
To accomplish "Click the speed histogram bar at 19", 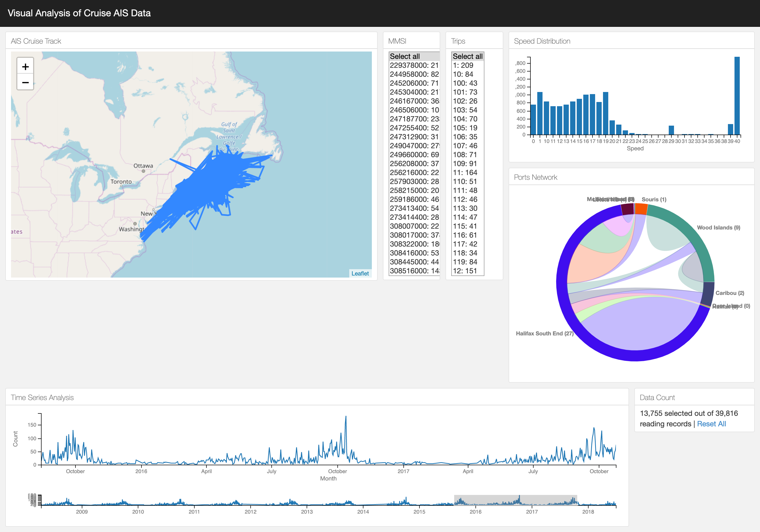I will coord(605,113).
